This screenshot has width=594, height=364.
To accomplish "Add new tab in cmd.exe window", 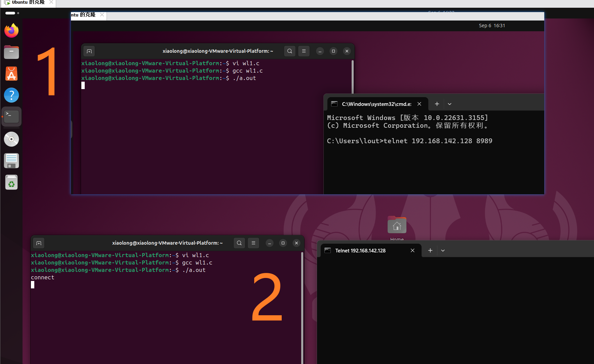I will coord(437,104).
